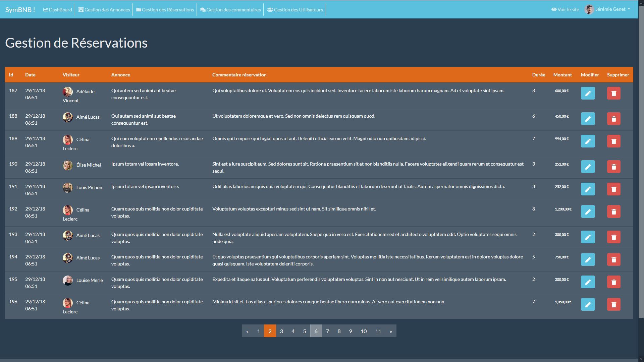The image size is (644, 362).
Task: Click edit pencil for reservation 190
Action: click(x=588, y=167)
